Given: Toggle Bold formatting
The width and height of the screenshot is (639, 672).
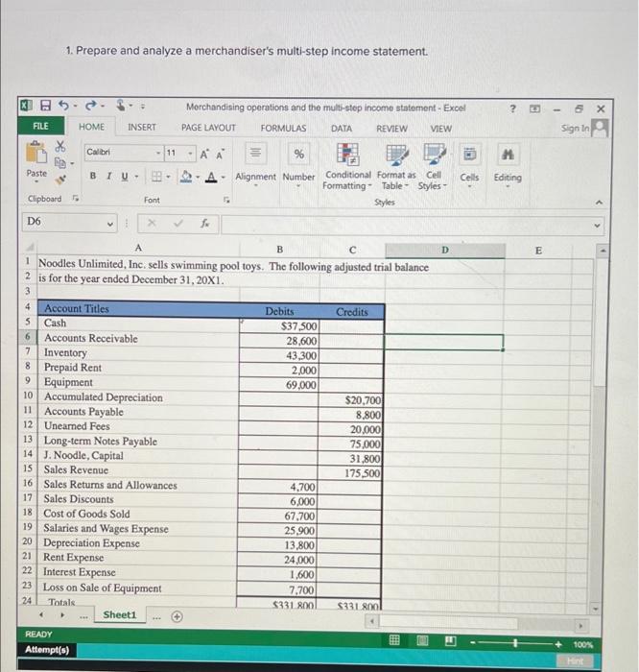Looking at the screenshot, I should (x=92, y=176).
